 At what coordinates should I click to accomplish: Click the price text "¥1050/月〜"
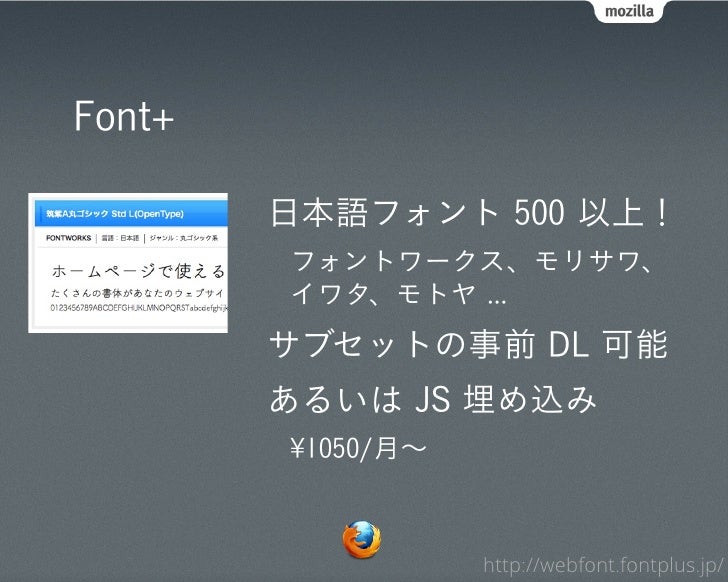tap(358, 448)
